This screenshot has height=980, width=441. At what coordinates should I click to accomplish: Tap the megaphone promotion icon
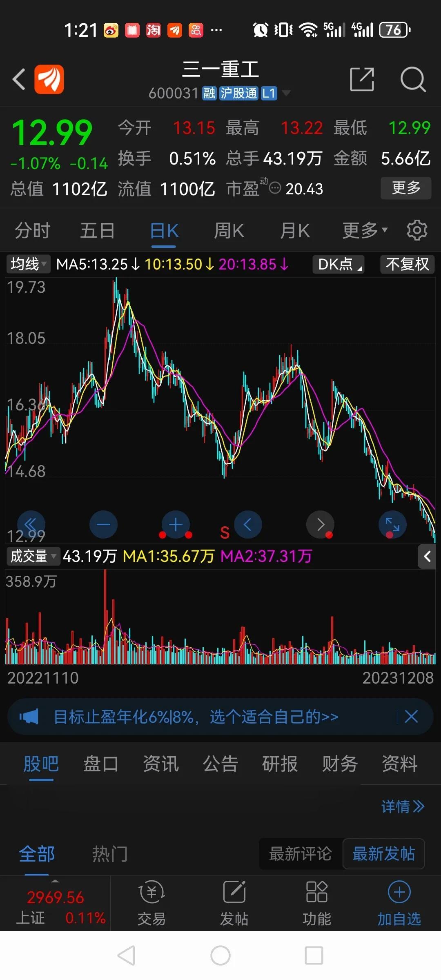(x=29, y=717)
